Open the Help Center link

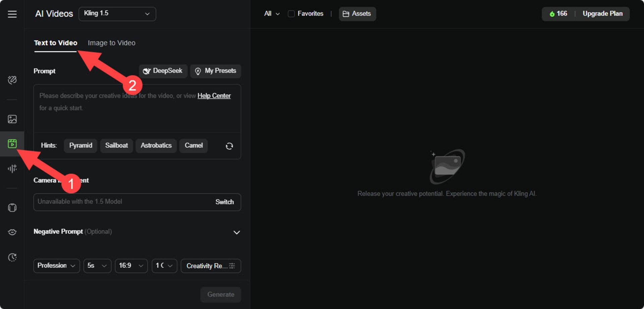click(x=214, y=96)
